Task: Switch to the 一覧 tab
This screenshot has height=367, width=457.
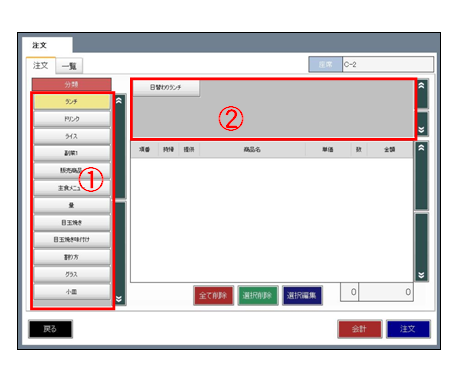Action: click(x=69, y=66)
